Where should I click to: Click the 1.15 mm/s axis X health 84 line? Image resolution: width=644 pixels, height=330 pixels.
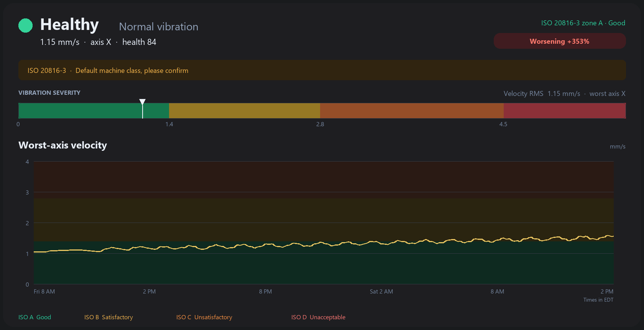click(x=98, y=42)
